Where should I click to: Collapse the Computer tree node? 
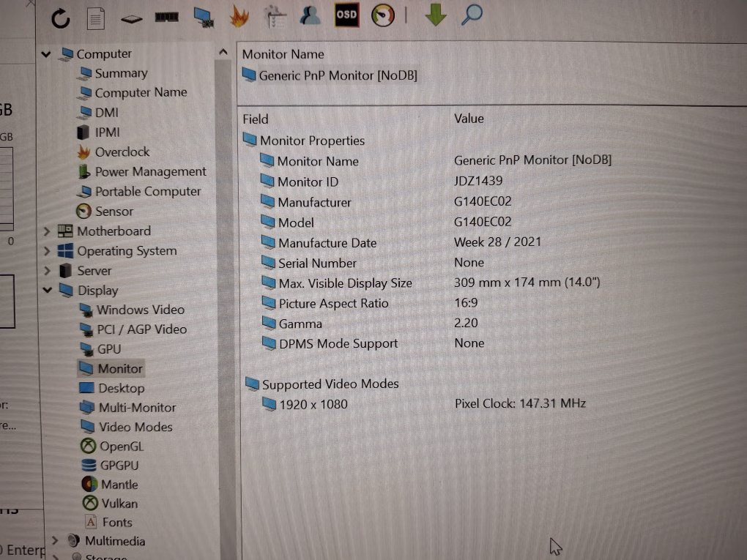46,54
